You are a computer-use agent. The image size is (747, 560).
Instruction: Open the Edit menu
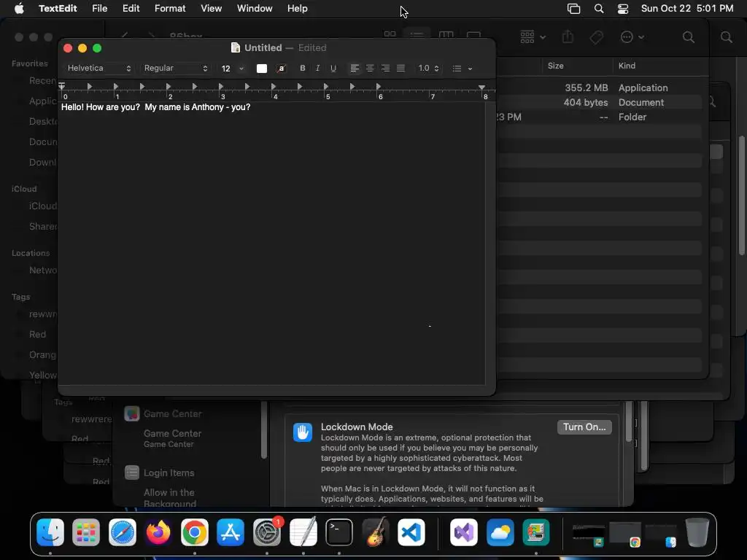coord(131,9)
